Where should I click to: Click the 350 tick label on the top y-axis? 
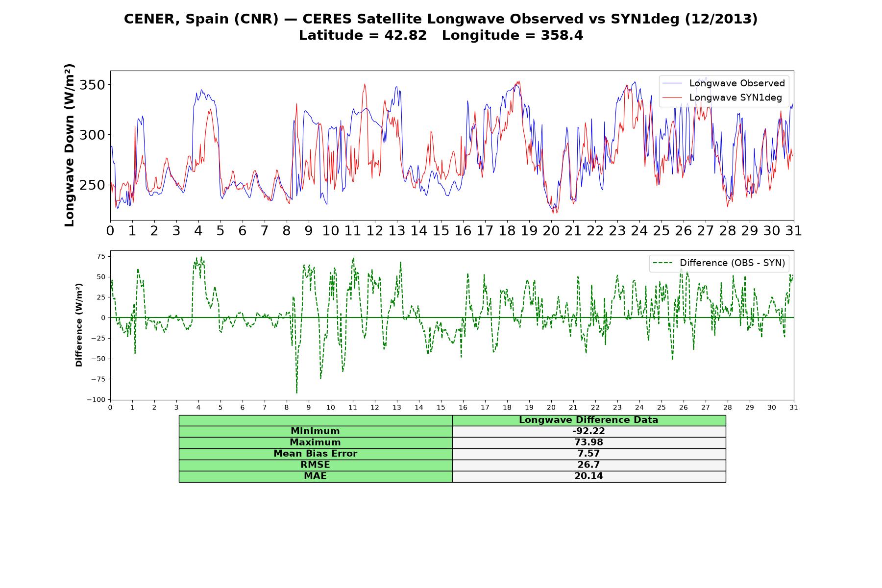[x=92, y=85]
